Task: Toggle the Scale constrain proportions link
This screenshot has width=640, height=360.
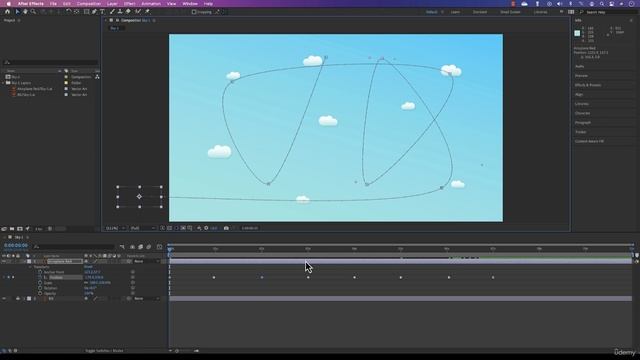Action: [x=86, y=282]
